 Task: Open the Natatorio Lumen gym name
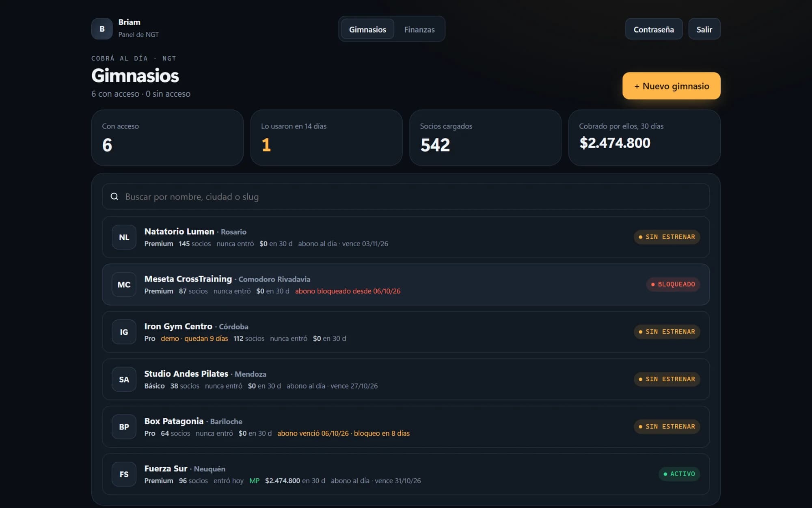click(x=179, y=231)
